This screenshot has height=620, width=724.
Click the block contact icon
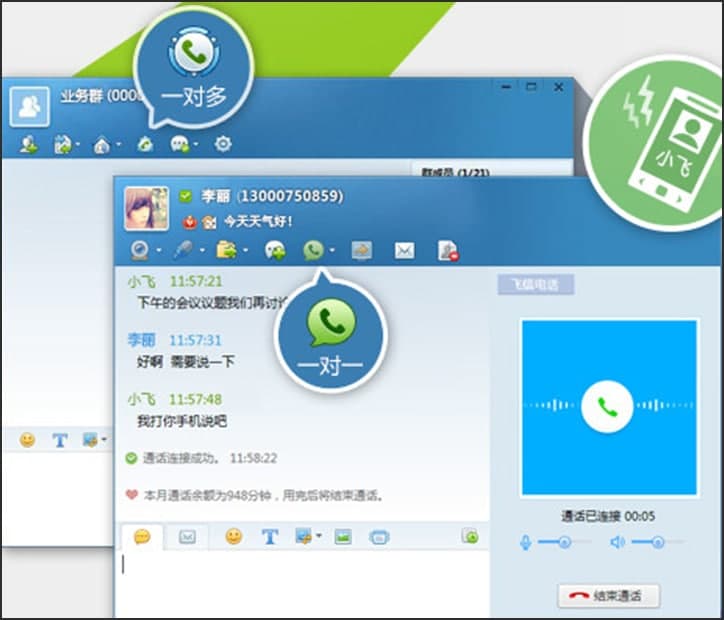click(447, 251)
